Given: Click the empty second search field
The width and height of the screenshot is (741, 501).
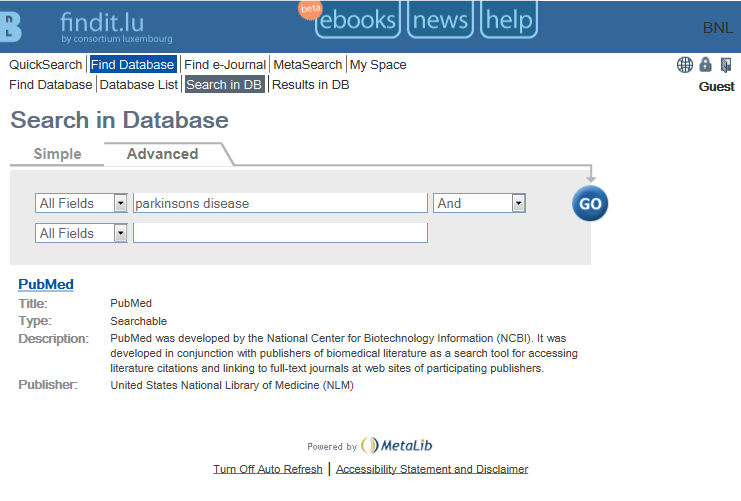Looking at the screenshot, I should 280,233.
